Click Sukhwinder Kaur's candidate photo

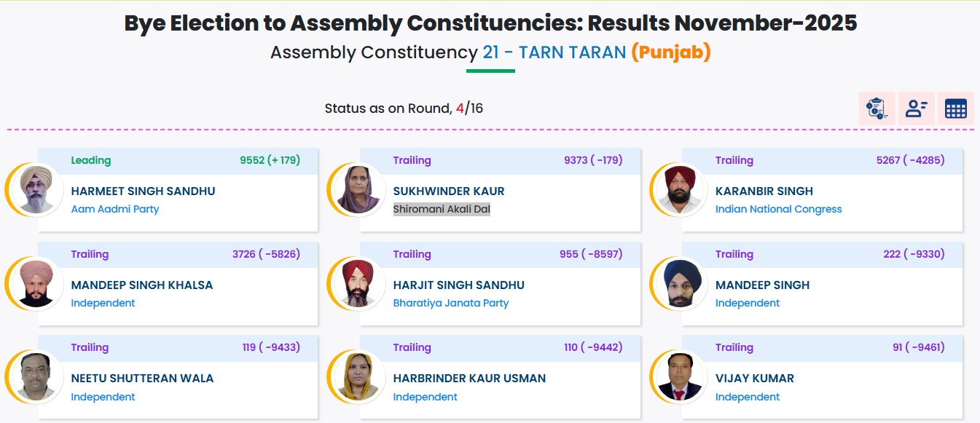coord(358,190)
